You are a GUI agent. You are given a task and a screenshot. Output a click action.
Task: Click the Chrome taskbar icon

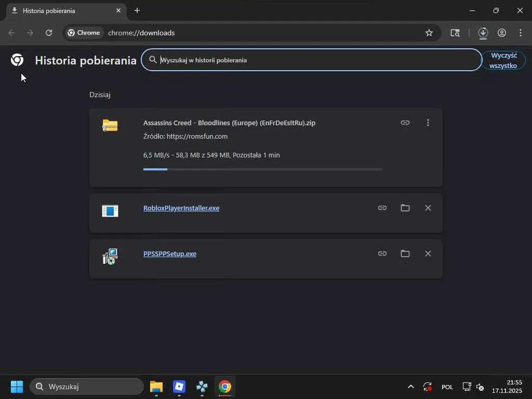[x=224, y=387]
